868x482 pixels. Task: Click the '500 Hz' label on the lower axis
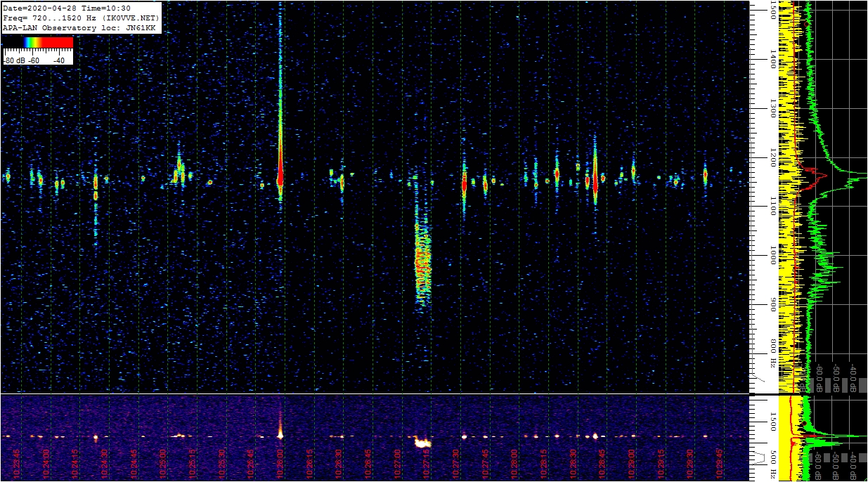773,464
